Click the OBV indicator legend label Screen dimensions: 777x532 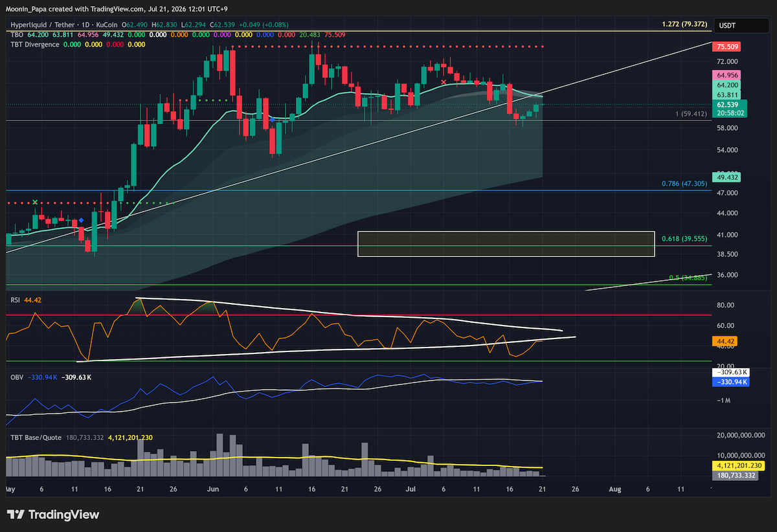pyautogui.click(x=17, y=377)
